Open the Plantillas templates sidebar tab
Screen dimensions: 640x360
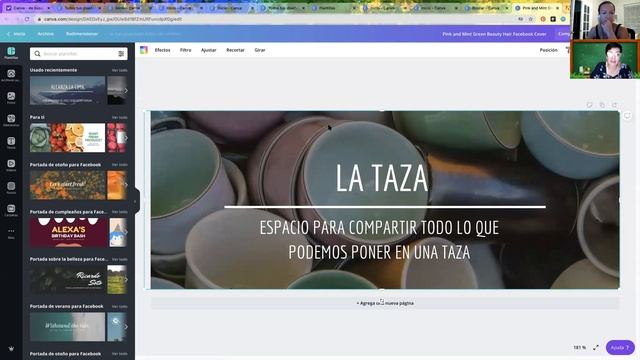click(x=11, y=53)
